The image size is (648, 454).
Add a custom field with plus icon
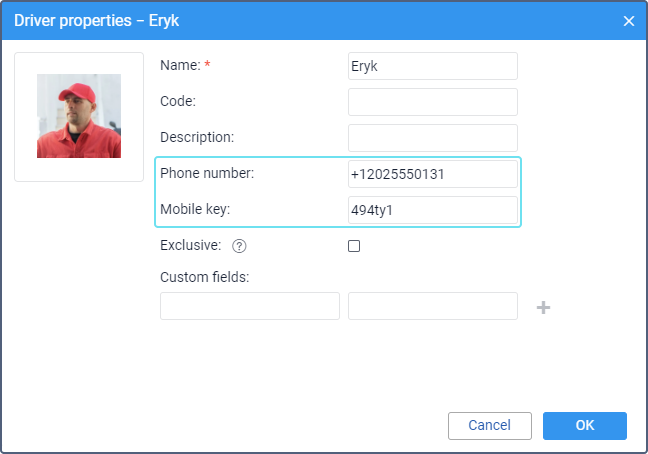543,307
